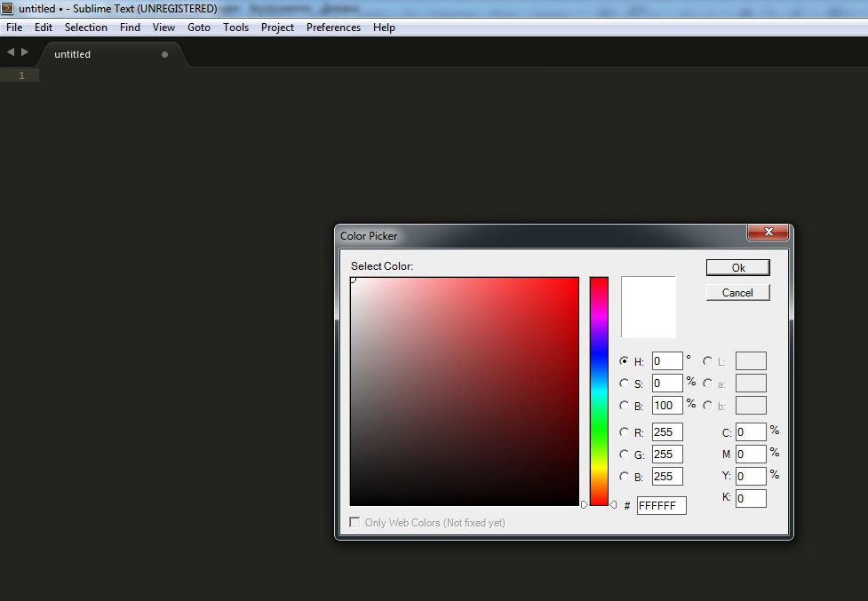Click the Lab a value field
Screen dimensions: 868x601
click(751, 384)
